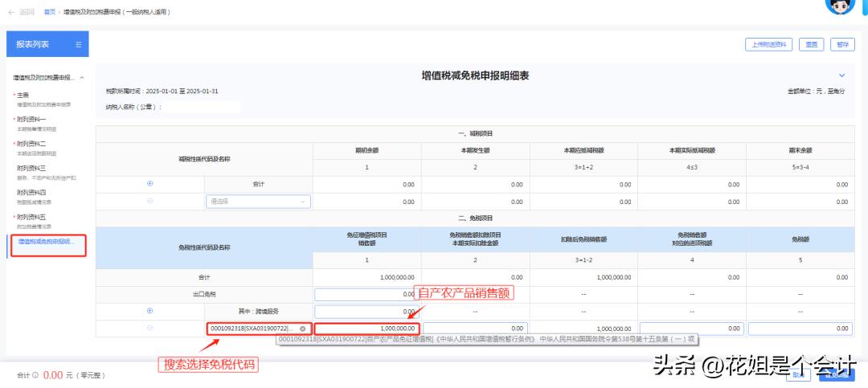Collapse the 报表列表 sidebar via its hamburger icon

point(79,44)
